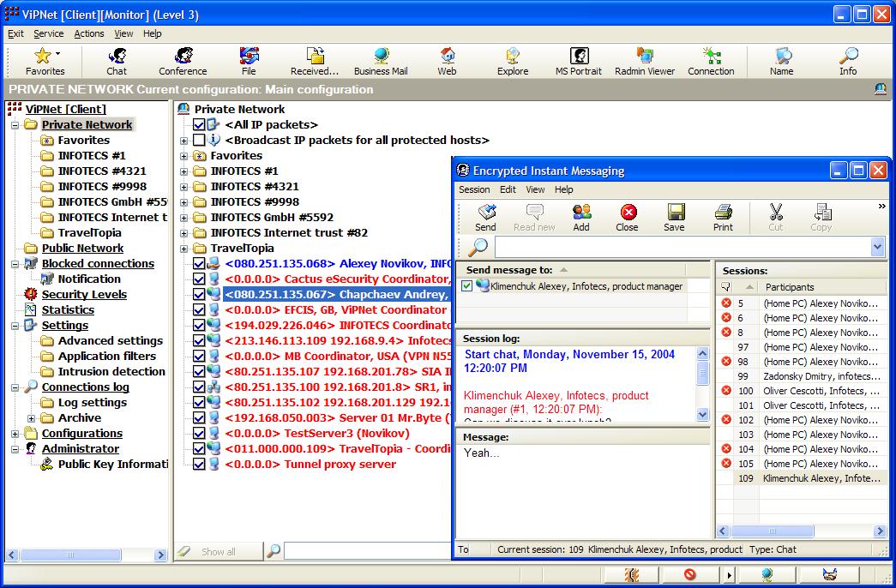Launch Business Mail from the toolbar
This screenshot has width=896, height=588.
[381, 56]
